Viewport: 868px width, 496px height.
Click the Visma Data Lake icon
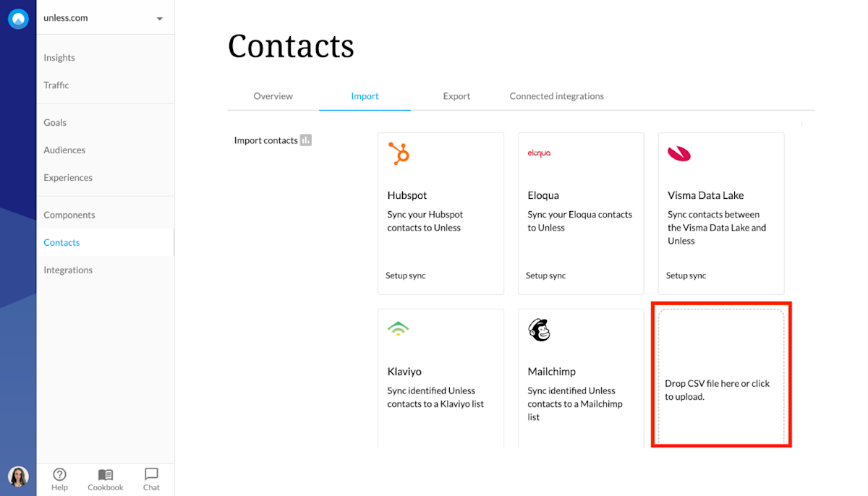coord(677,153)
